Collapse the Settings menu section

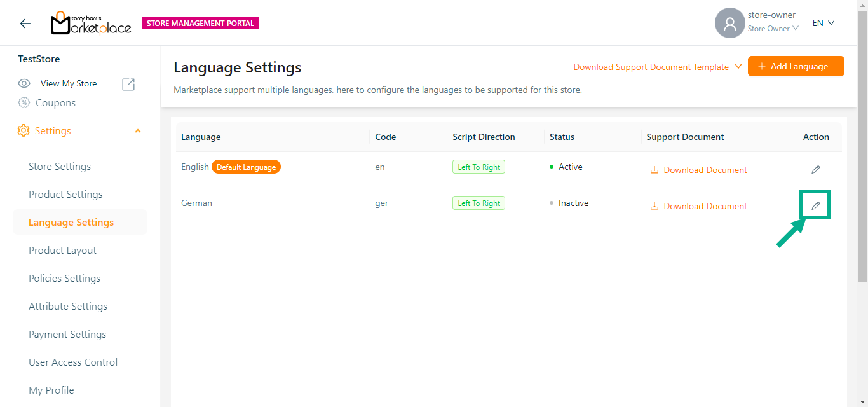coord(138,131)
